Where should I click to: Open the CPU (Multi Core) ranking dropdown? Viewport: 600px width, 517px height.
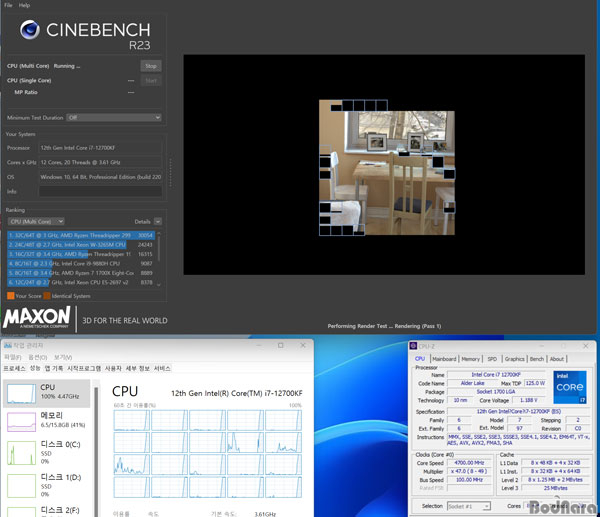coord(36,222)
